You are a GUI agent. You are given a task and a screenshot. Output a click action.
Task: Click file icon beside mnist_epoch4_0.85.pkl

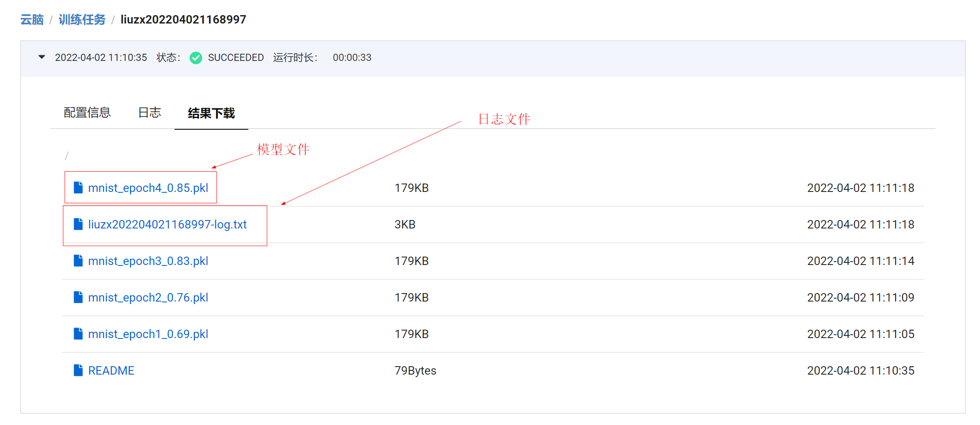pyautogui.click(x=78, y=188)
